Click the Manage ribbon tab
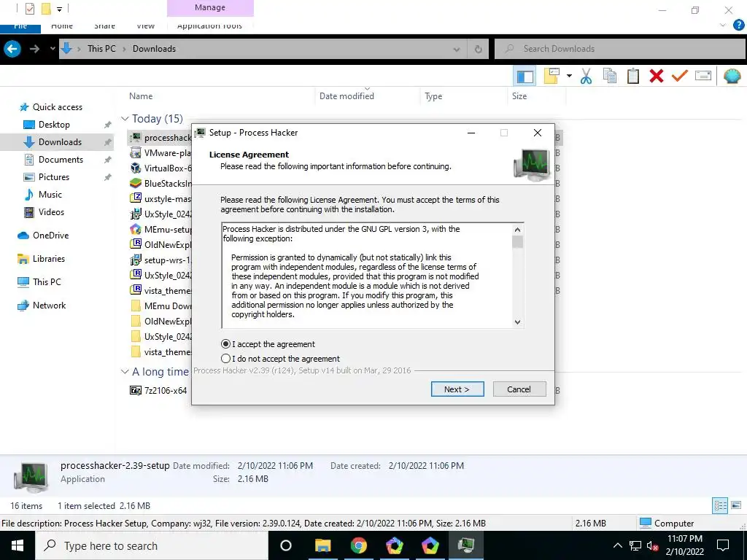This screenshot has width=747, height=560. [210, 7]
